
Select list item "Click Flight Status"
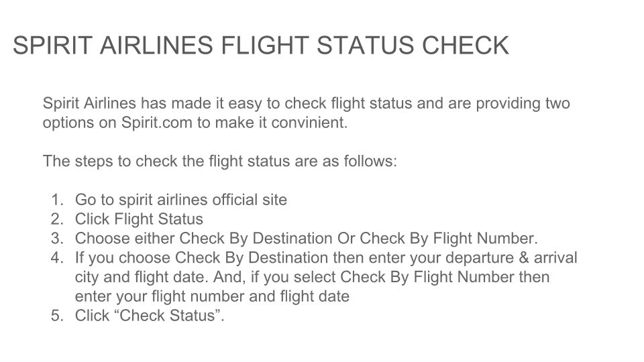139,219
